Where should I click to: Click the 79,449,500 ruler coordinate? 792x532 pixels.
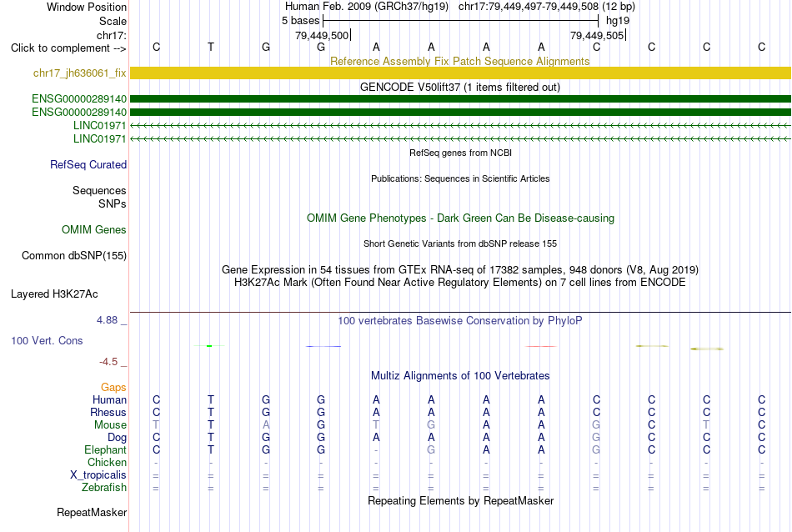pos(322,35)
